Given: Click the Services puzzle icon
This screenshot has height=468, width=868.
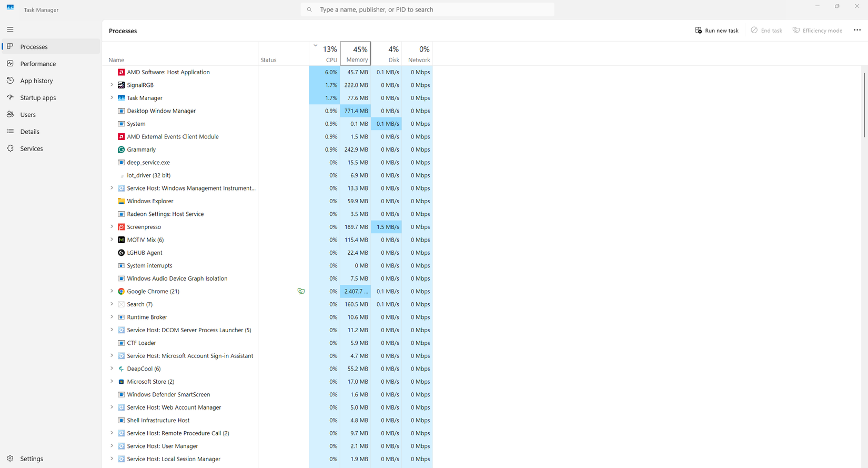Looking at the screenshot, I should click(11, 148).
